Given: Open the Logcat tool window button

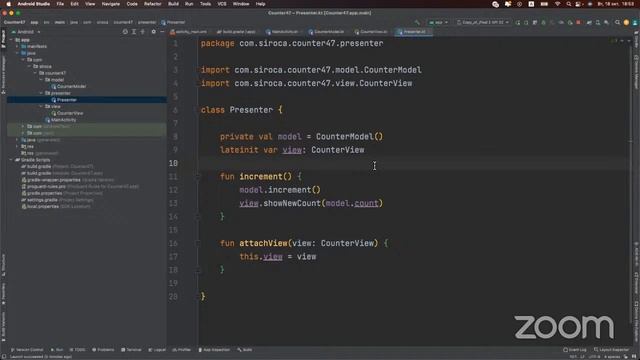Looking at the screenshot, I should pos(157,350).
